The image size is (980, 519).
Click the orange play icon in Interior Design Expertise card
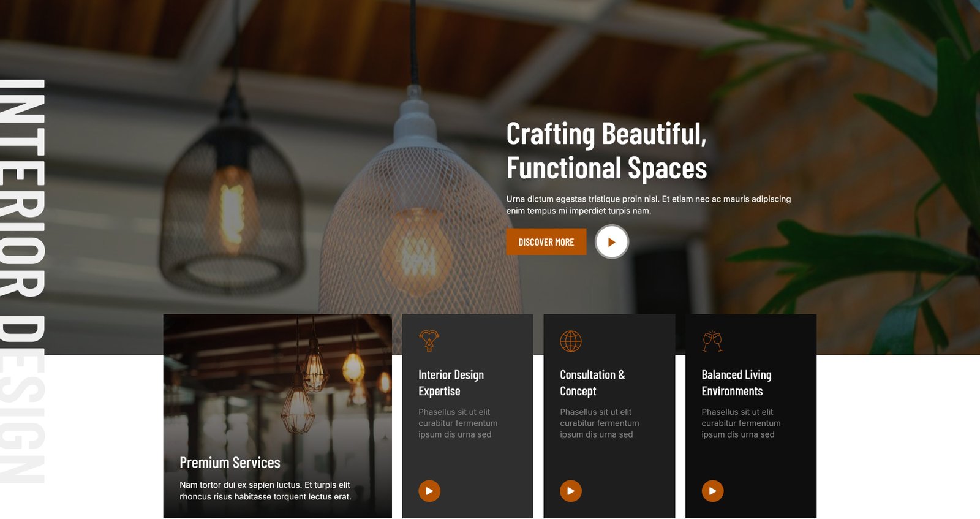[x=429, y=491]
